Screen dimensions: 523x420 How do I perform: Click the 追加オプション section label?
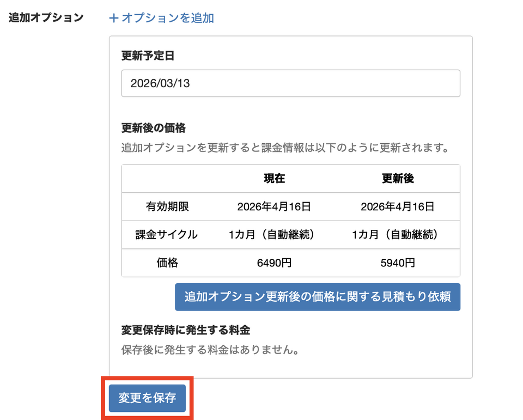(x=46, y=17)
